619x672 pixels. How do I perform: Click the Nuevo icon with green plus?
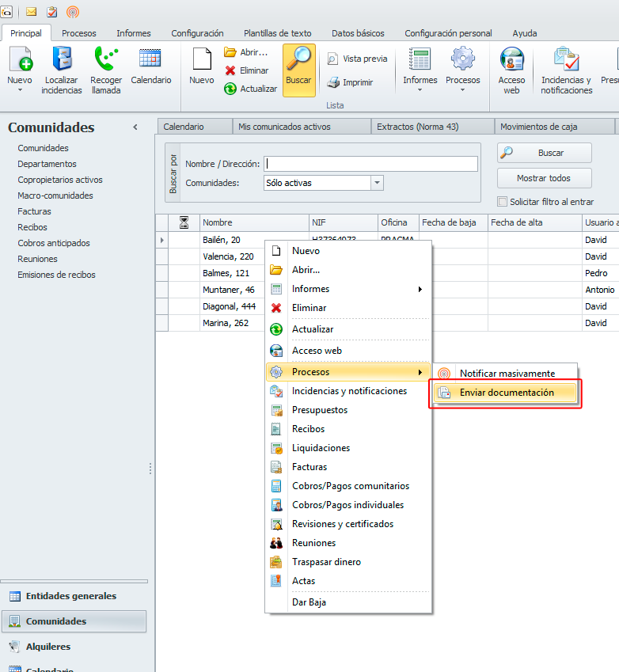[x=20, y=59]
